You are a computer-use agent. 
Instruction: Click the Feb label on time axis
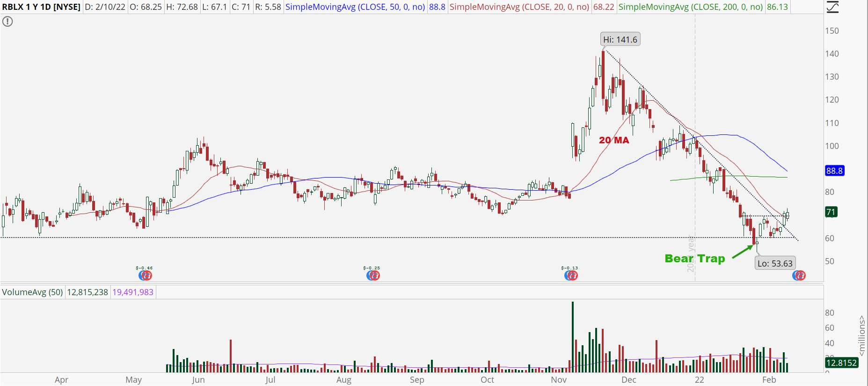769,379
